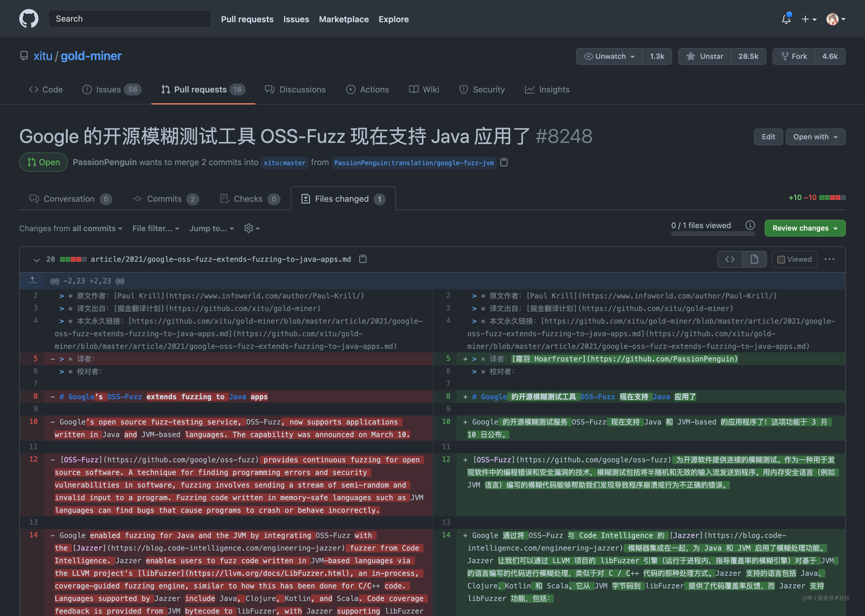Select the Files changed tab
This screenshot has height=616, width=865.
point(343,199)
